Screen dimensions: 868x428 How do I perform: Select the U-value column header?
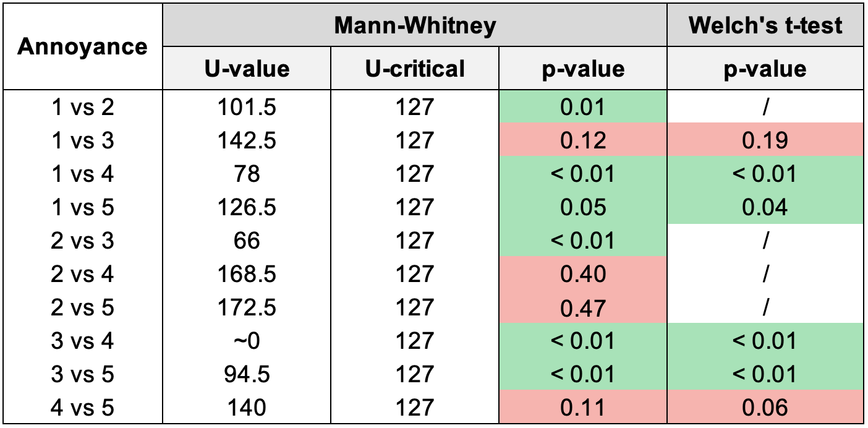[247, 69]
